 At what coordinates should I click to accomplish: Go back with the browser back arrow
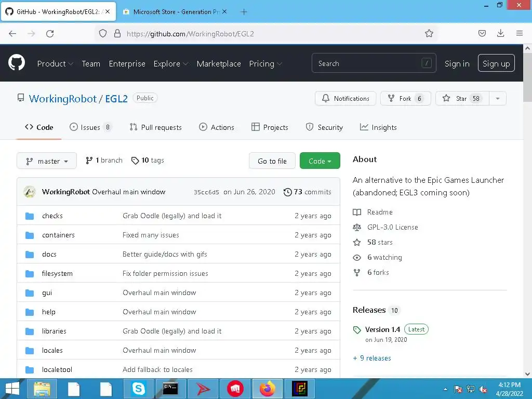[x=12, y=34]
